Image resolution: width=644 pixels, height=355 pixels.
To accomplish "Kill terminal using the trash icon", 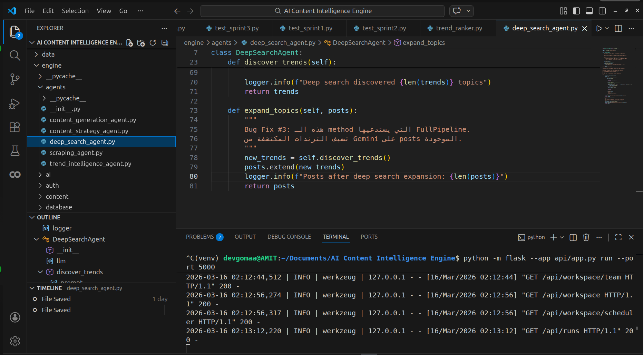I will (586, 237).
